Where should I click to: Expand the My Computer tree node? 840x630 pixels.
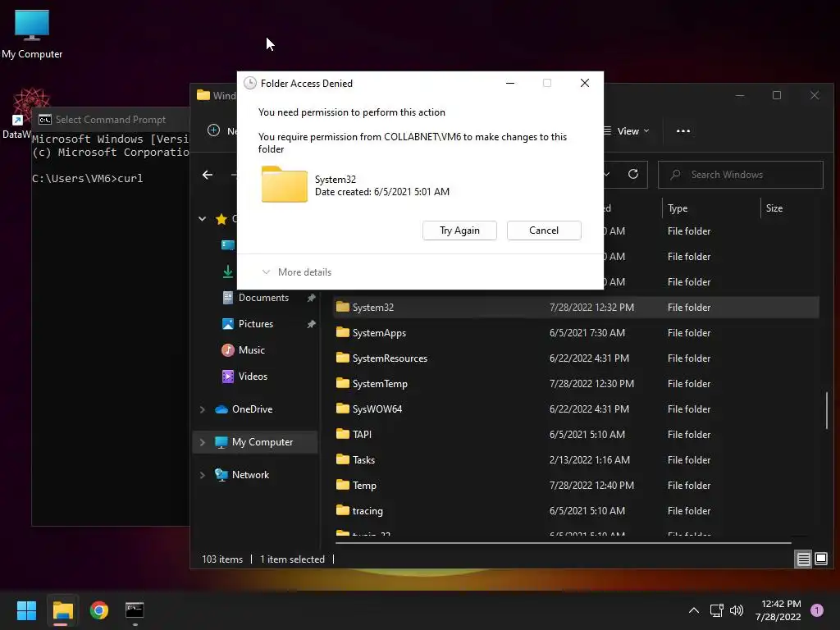tap(202, 442)
